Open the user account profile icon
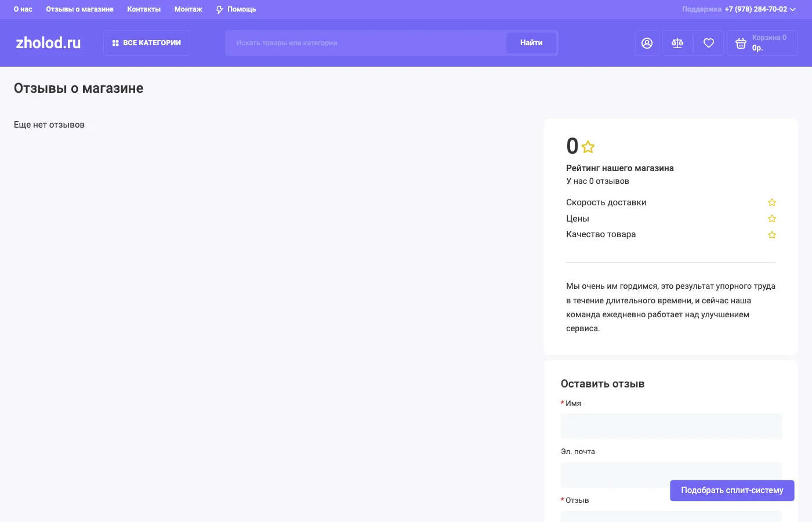The height and width of the screenshot is (522, 812). tap(647, 43)
